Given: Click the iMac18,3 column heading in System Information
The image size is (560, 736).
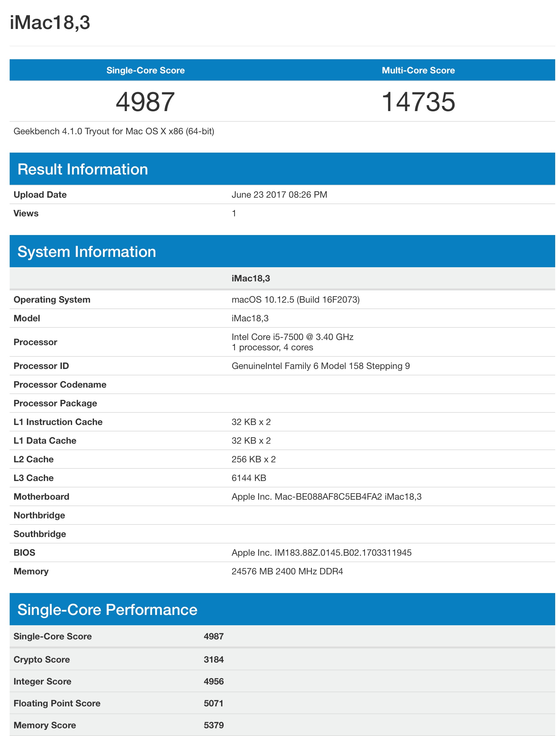Looking at the screenshot, I should point(251,278).
